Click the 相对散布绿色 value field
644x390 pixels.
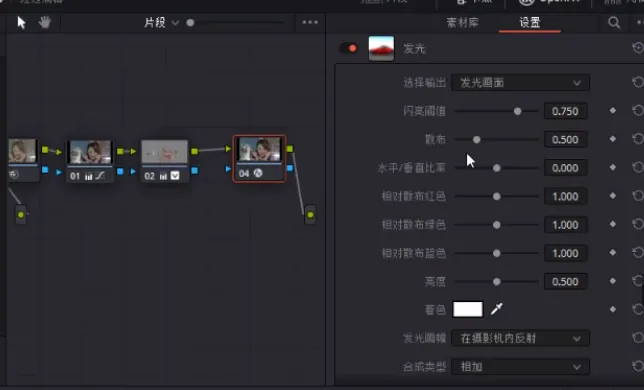[565, 225]
